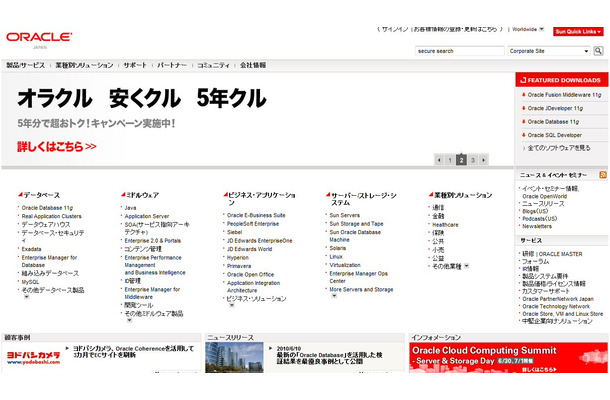Open Exadata link
This screenshot has height=400, width=610.
(x=32, y=249)
